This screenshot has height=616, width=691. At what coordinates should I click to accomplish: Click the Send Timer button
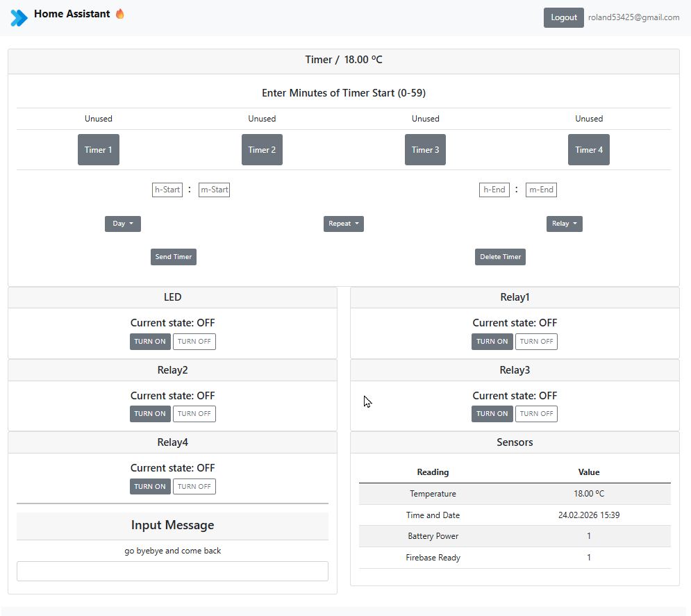pyautogui.click(x=173, y=256)
